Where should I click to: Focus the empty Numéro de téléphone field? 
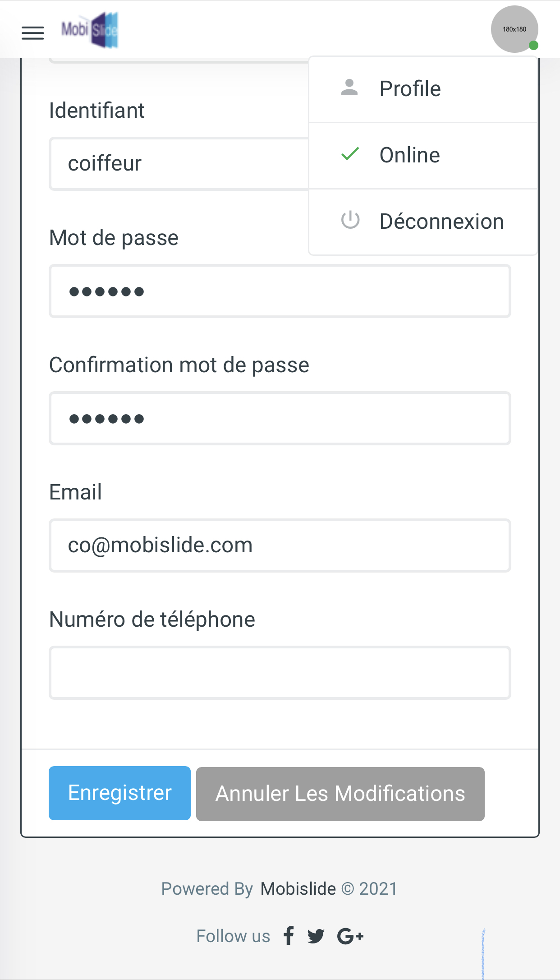[280, 673]
